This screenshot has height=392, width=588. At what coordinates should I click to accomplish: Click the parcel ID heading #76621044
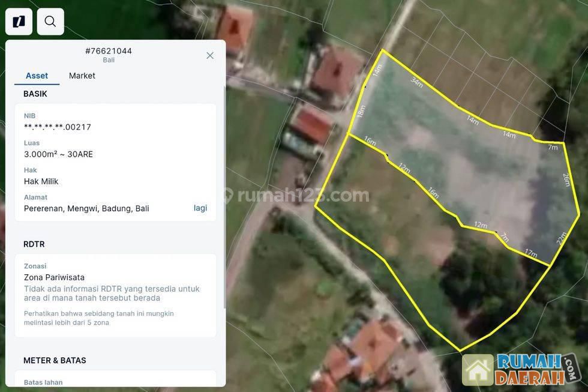tap(109, 51)
